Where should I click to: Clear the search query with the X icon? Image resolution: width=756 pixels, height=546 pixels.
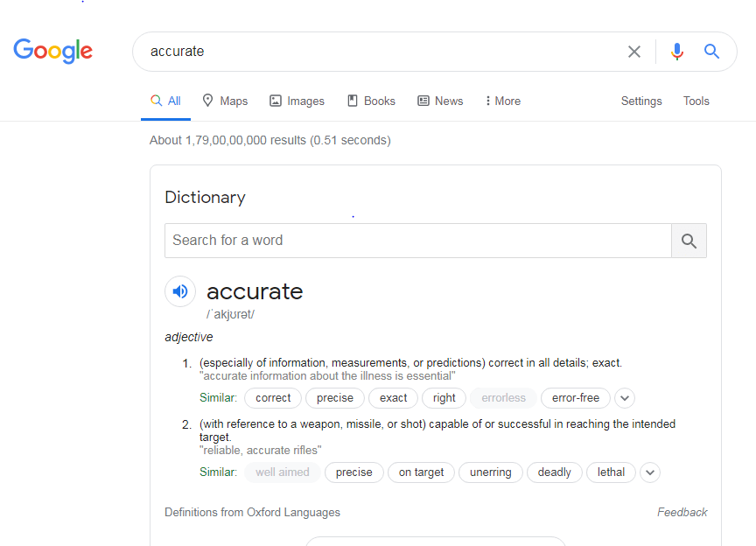tap(633, 52)
